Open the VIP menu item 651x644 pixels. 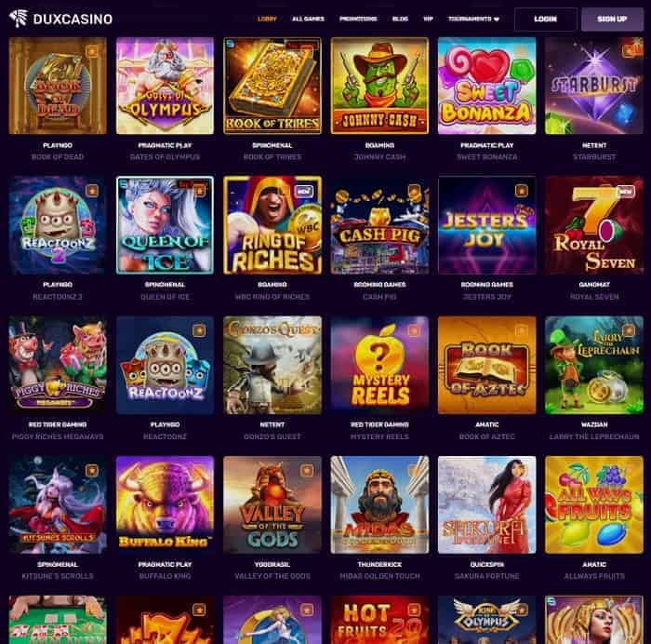point(428,19)
